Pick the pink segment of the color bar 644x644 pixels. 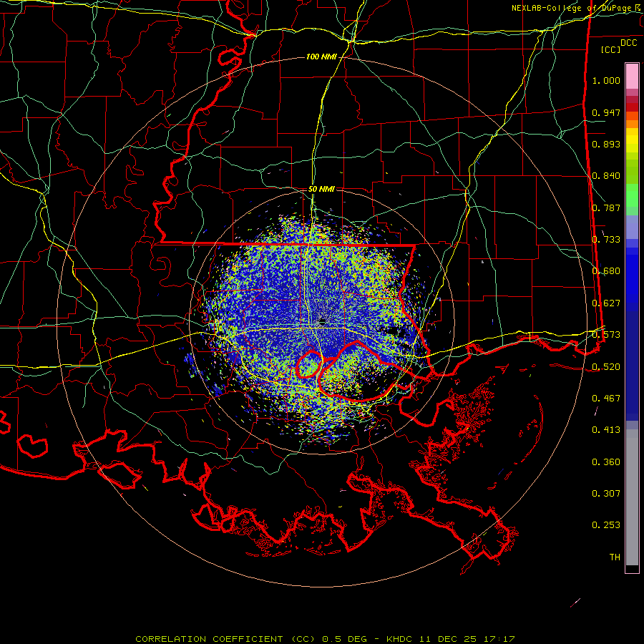coord(632,76)
